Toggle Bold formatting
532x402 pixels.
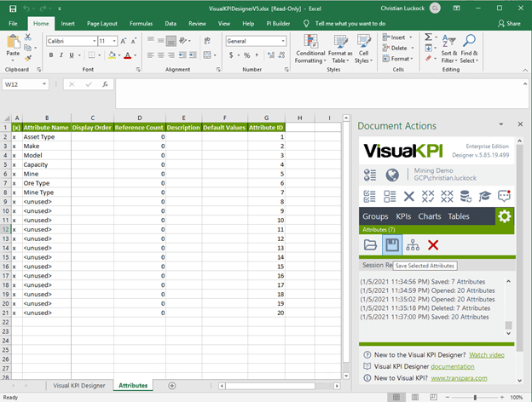pyautogui.click(x=51, y=55)
